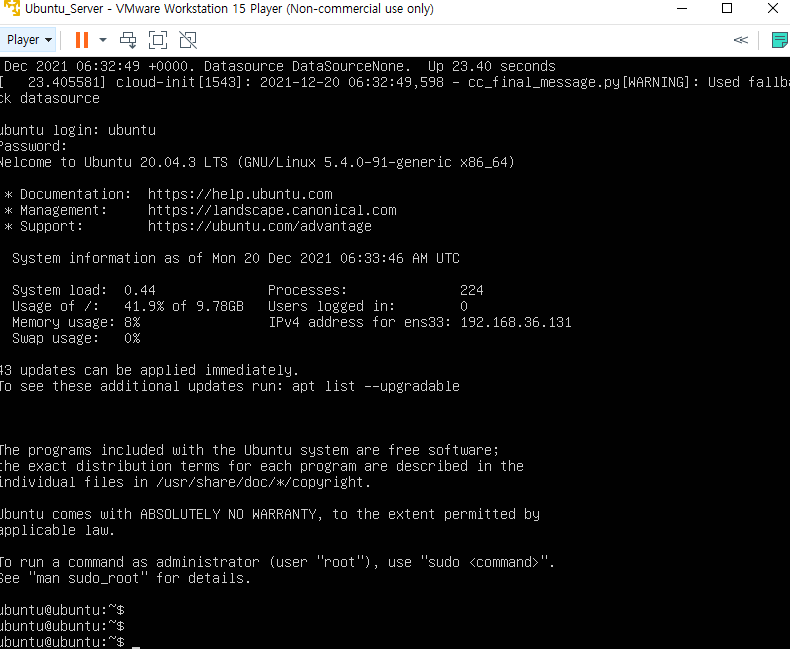Collapse toolbar with double chevron icon
Viewport: 790px width, 649px height.
(x=741, y=40)
